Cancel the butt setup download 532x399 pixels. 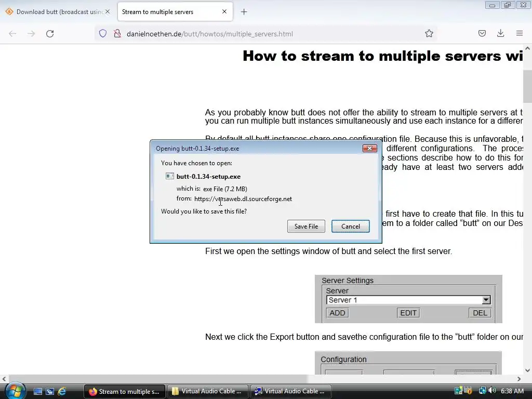click(351, 227)
